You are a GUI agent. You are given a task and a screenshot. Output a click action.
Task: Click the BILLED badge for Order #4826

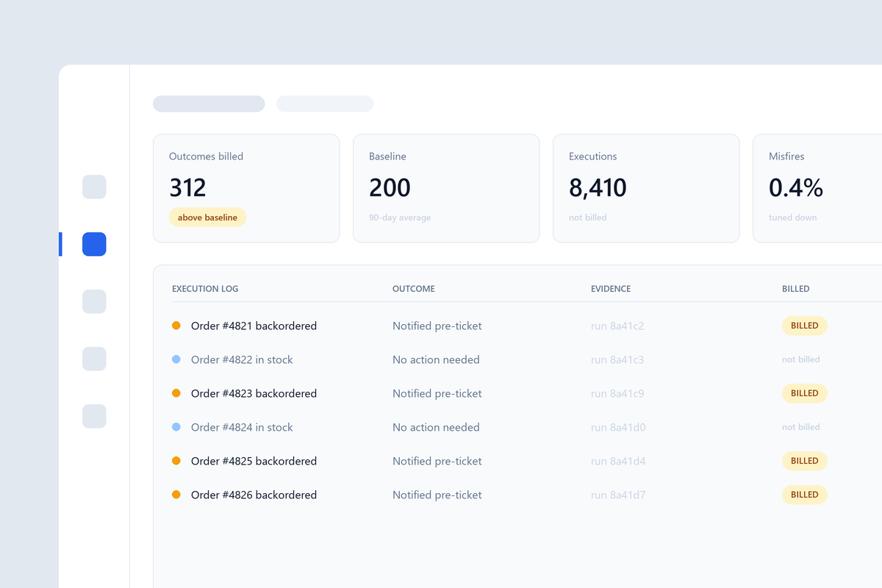click(805, 495)
